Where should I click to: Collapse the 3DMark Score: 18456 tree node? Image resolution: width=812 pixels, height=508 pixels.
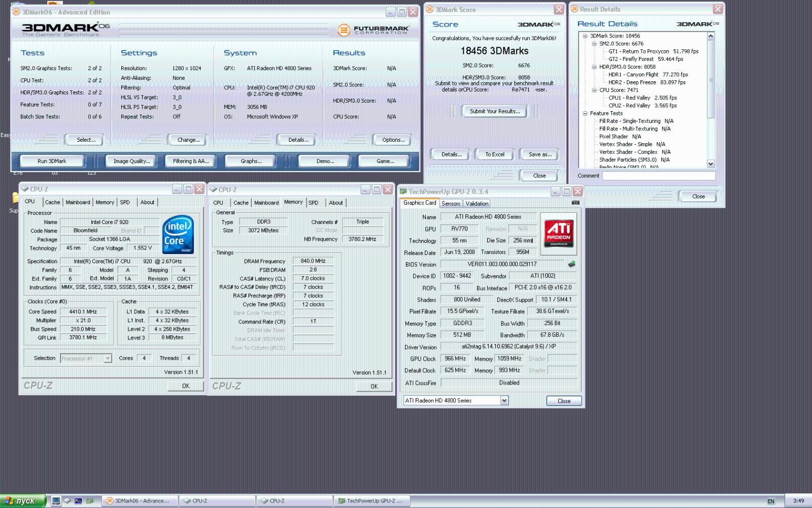pos(585,36)
